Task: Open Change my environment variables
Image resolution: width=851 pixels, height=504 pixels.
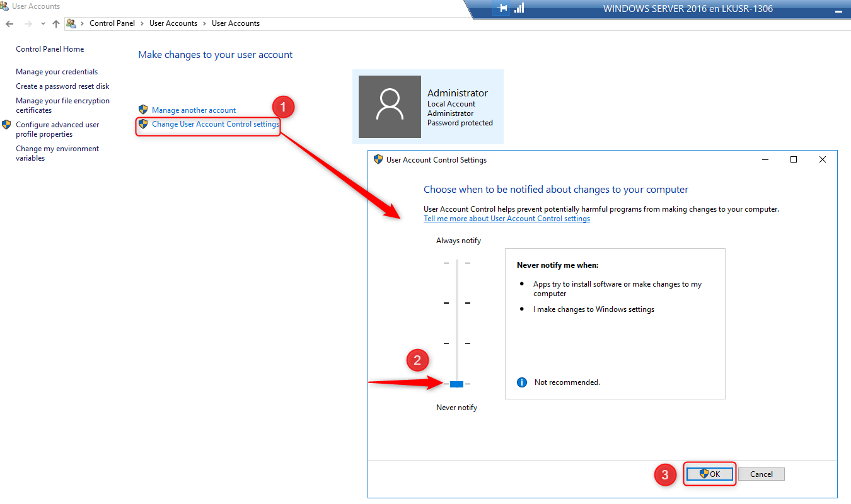Action: pos(57,153)
